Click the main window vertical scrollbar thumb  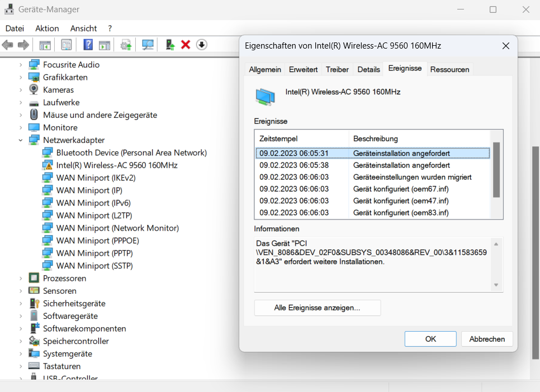(536, 253)
